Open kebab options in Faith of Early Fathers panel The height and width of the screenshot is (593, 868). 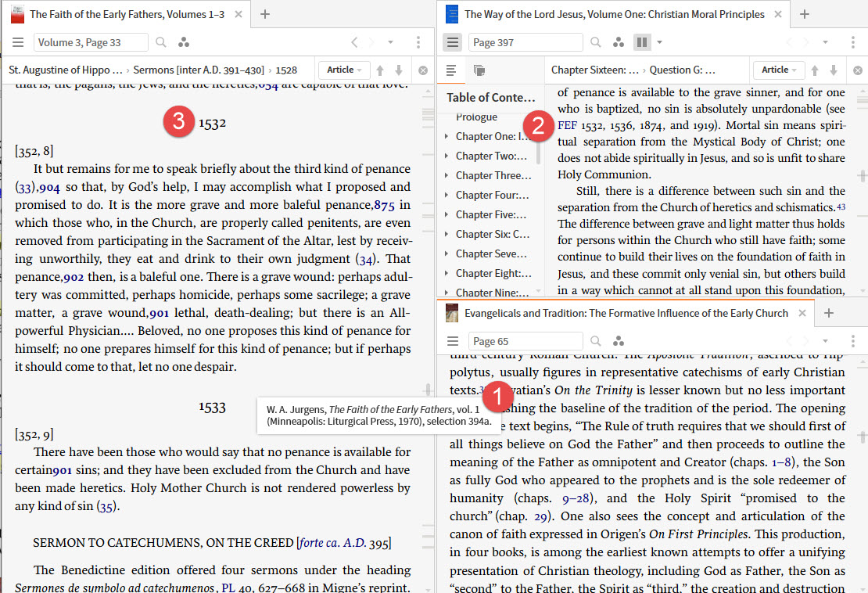pos(418,42)
